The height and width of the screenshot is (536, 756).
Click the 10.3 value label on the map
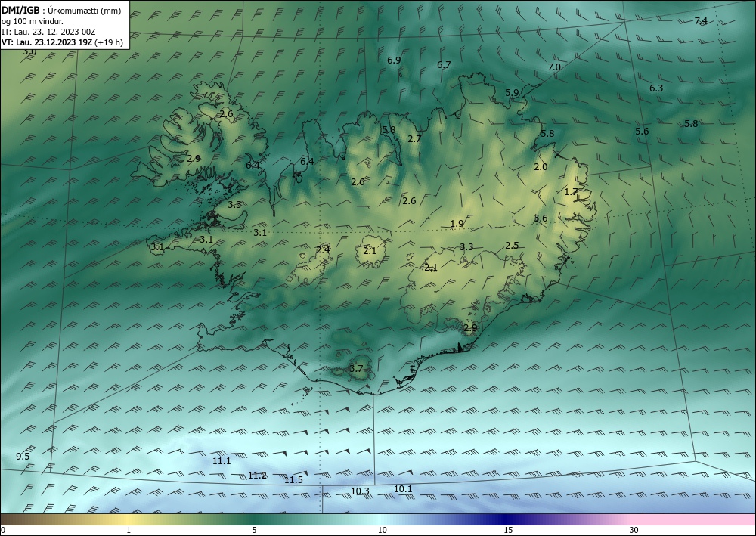pyautogui.click(x=360, y=491)
